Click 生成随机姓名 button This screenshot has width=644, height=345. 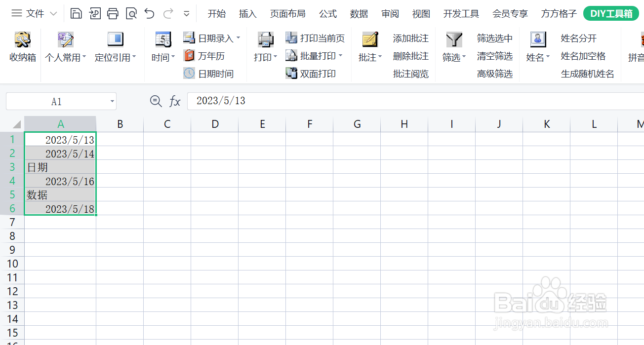[x=588, y=74]
